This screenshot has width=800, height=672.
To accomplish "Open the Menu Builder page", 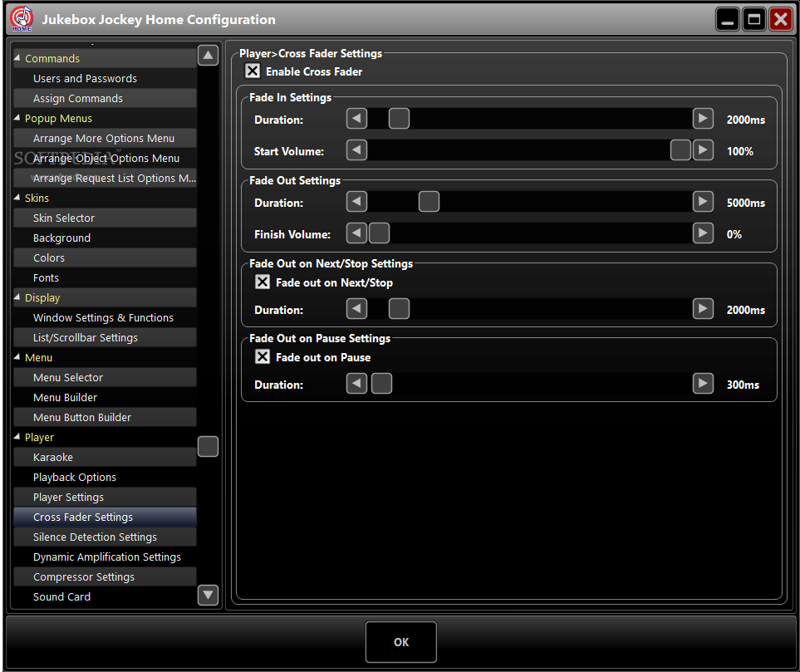I will click(106, 397).
